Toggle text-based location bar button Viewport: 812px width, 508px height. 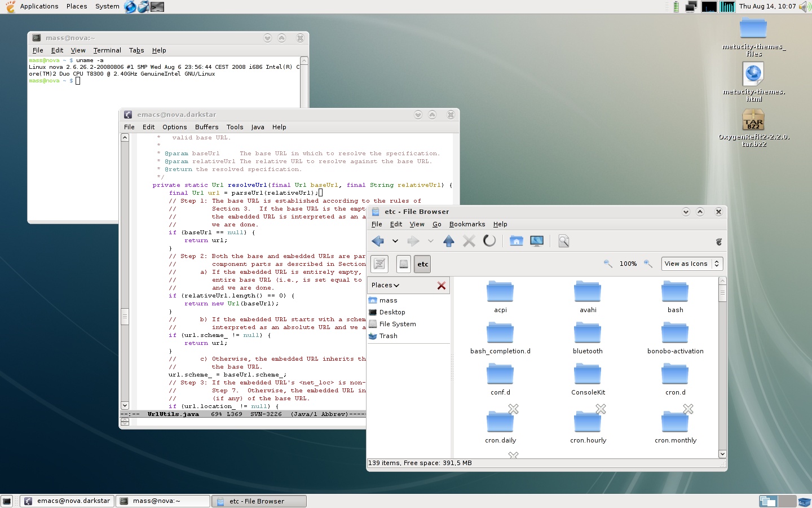[x=380, y=264]
